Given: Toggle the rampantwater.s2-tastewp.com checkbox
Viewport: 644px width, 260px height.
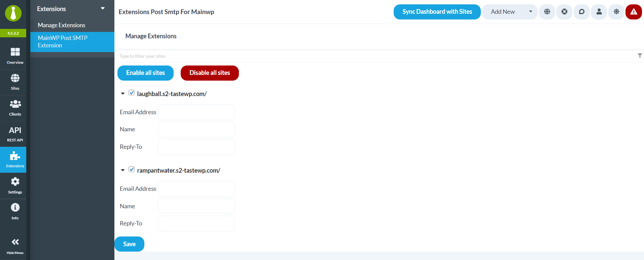Looking at the screenshot, I should click(x=132, y=169).
